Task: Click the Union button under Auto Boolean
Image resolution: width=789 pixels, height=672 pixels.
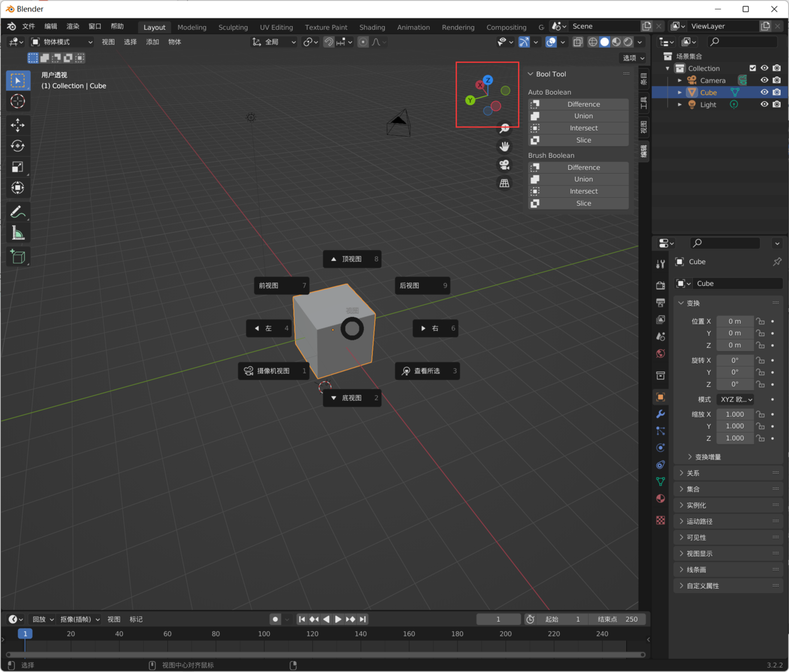Action: pos(583,116)
